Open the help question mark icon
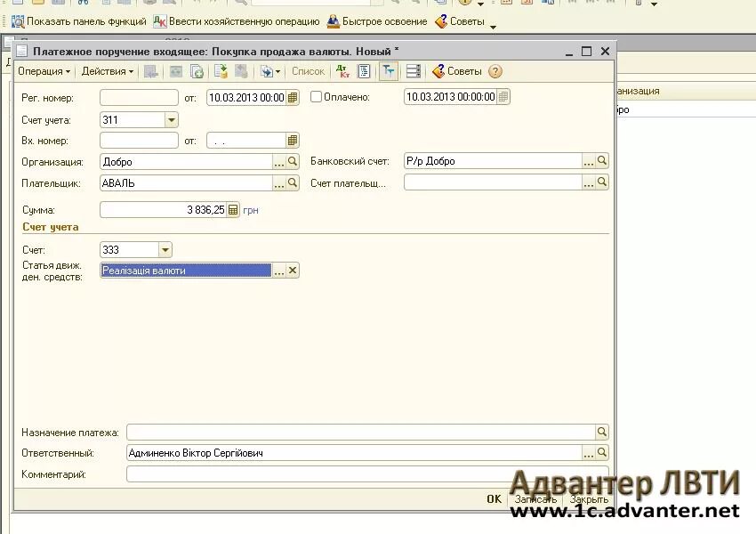 495,71
